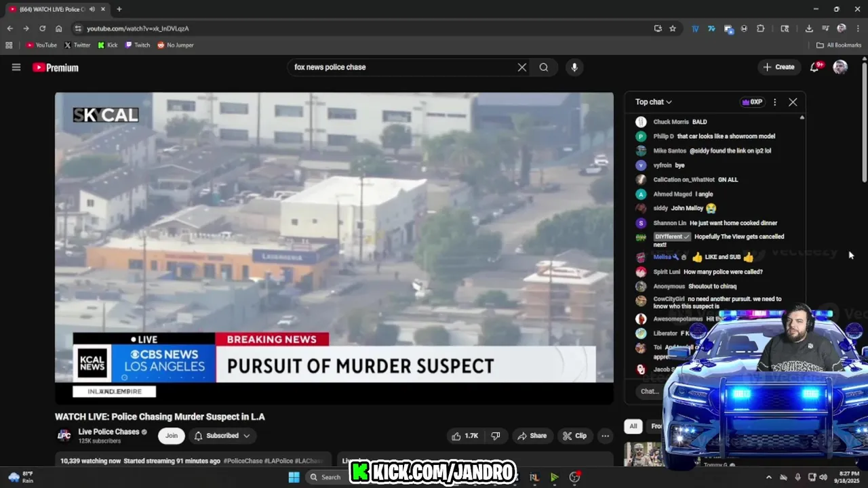Like the video with thumbs up
Image resolution: width=868 pixels, height=488 pixels.
[465, 436]
